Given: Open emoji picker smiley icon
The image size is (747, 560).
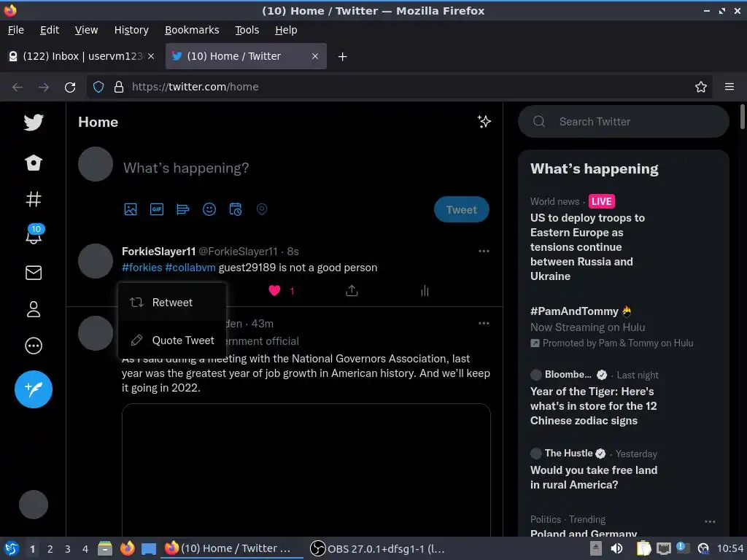Looking at the screenshot, I should [209, 209].
